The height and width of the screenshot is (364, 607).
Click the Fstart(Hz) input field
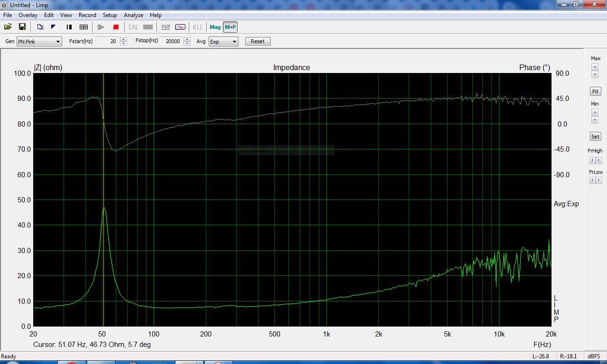pyautogui.click(x=107, y=41)
